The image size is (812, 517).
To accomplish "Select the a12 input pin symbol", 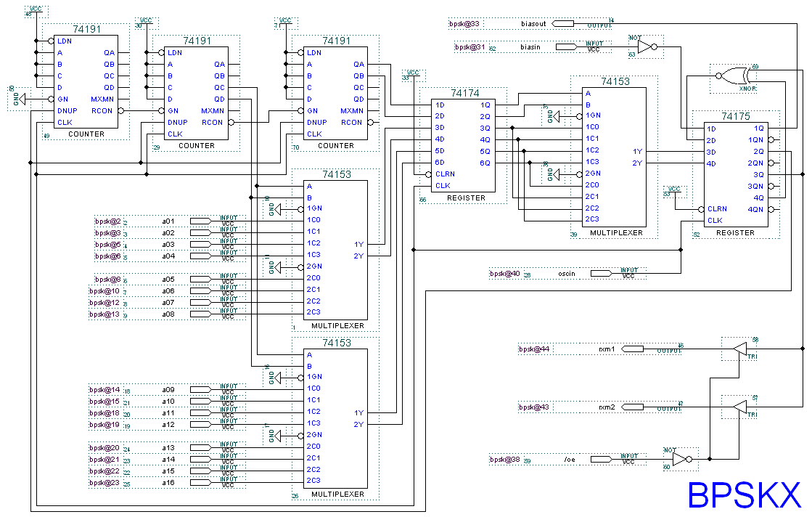I will tap(200, 424).
